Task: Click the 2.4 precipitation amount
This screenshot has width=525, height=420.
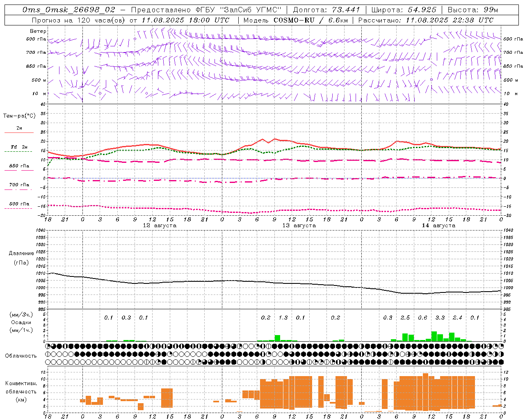Action: (x=457, y=318)
